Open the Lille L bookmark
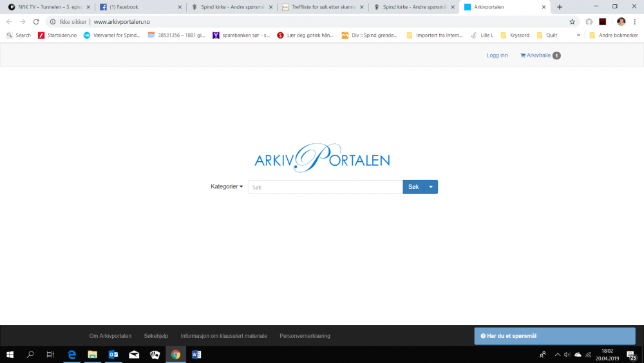The image size is (644, 363). pos(482,35)
